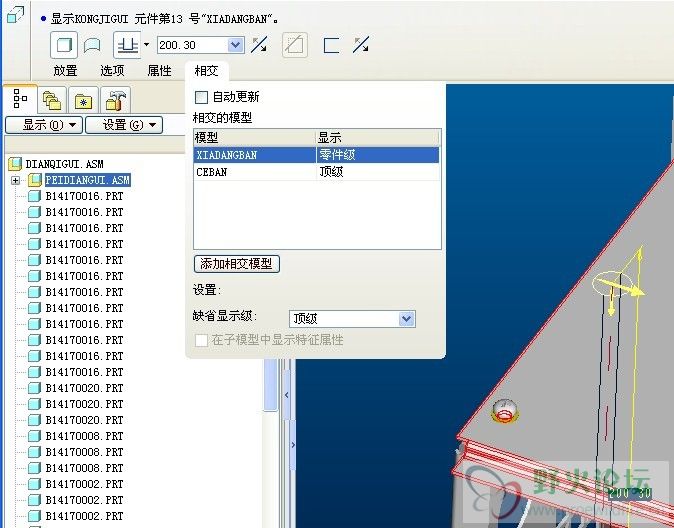Select the CEBAN model row
Viewport: 674px width, 528px height.
317,172
